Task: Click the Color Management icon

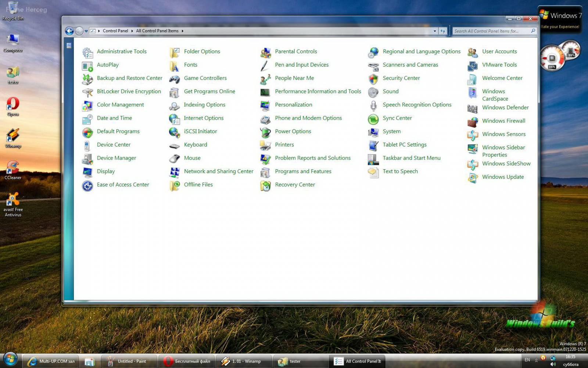Action: coord(87,106)
